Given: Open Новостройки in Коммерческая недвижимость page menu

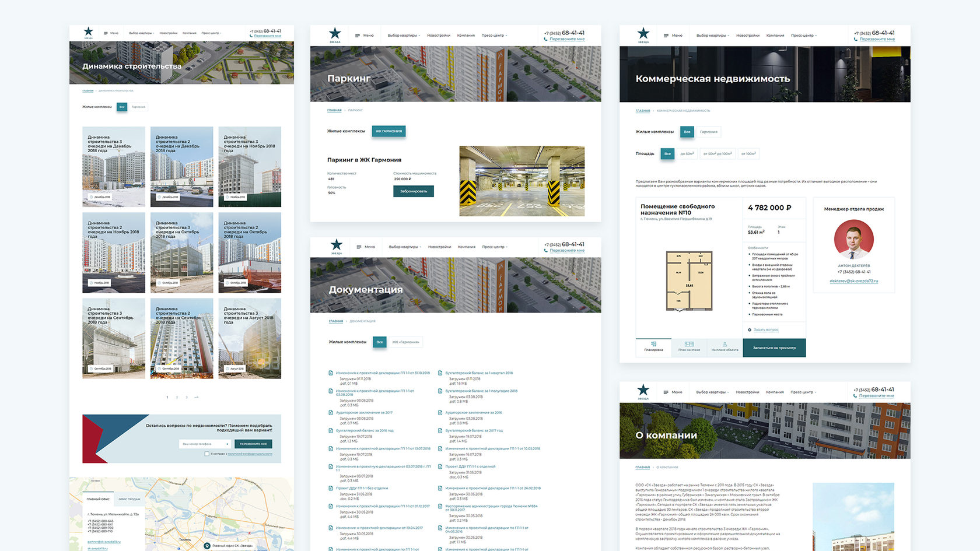Looking at the screenshot, I should coord(748,36).
